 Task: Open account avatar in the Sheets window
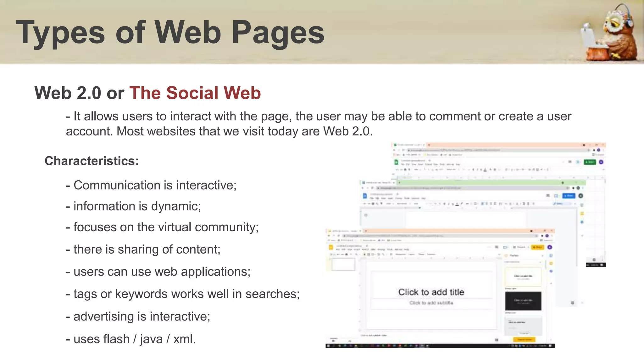[601, 162]
